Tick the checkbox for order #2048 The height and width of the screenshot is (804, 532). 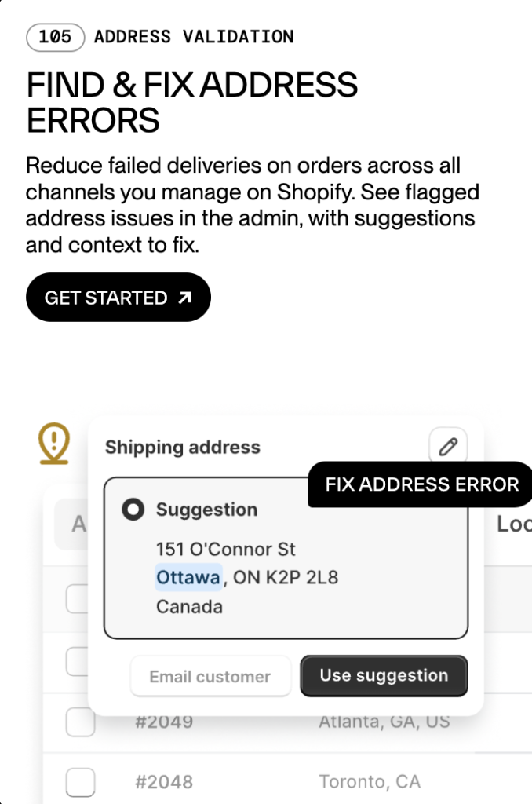click(81, 782)
